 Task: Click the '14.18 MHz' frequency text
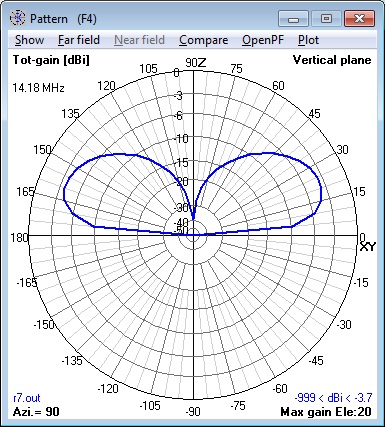pyautogui.click(x=38, y=88)
